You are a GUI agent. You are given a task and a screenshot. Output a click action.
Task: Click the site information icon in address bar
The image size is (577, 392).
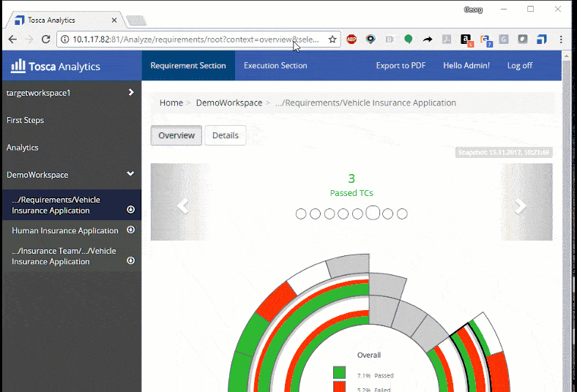pyautogui.click(x=64, y=39)
